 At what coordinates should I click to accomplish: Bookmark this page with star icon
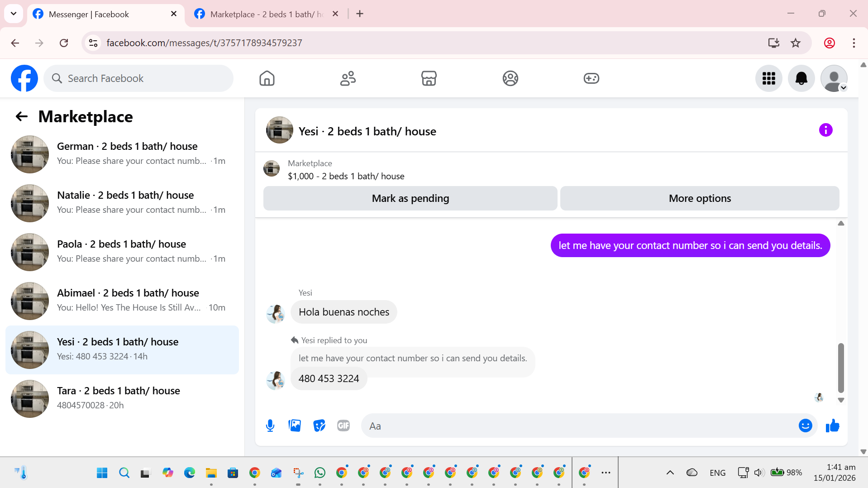[796, 43]
